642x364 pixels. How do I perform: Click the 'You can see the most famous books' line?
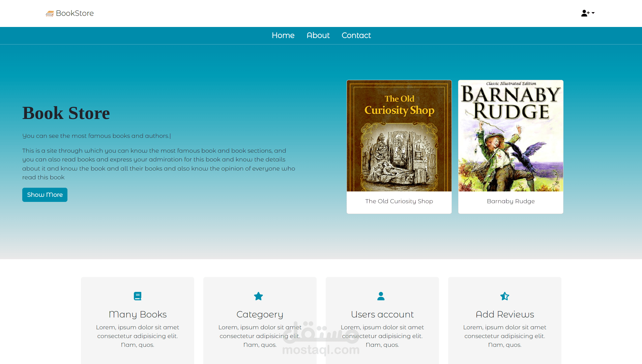(x=96, y=136)
